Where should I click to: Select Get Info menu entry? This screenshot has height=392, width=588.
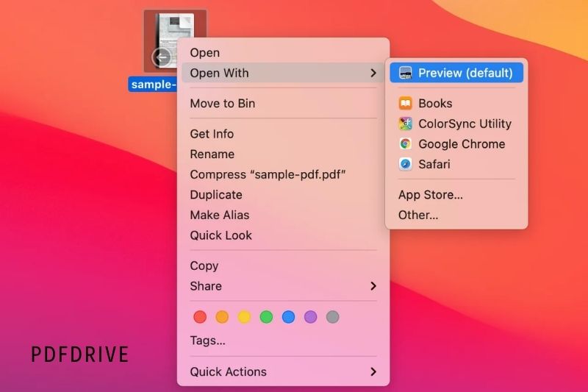(283, 134)
